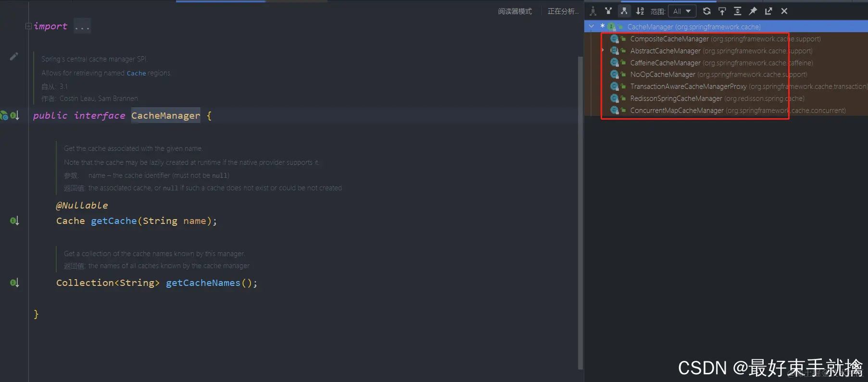
Task: Follow the Cache link in the doc comment
Action: coord(136,73)
